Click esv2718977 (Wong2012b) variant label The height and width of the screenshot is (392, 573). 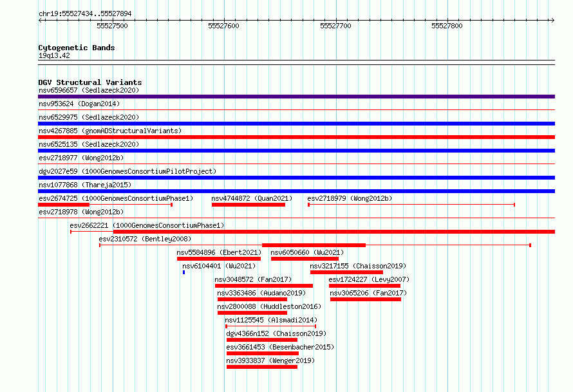pos(81,158)
